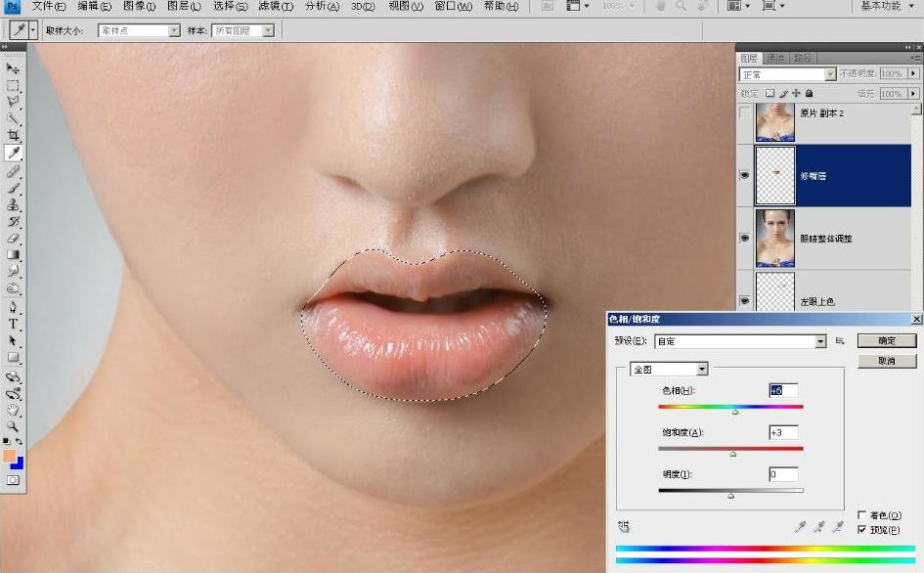Viewport: 924px width, 573px height.
Task: Hide the 修嘴唇 layer
Action: click(x=745, y=176)
